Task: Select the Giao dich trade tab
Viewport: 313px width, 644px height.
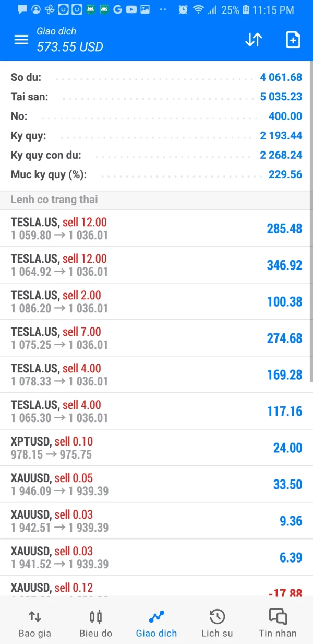Action: [x=156, y=623]
